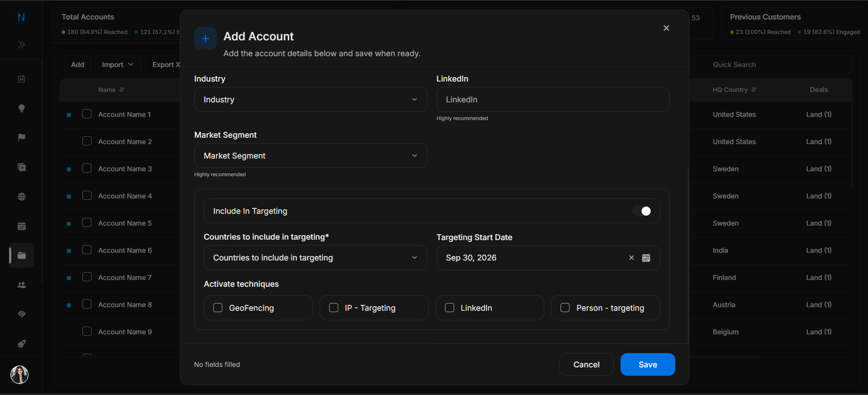Check the Person - targeting checkbox
868x395 pixels.
click(x=565, y=308)
